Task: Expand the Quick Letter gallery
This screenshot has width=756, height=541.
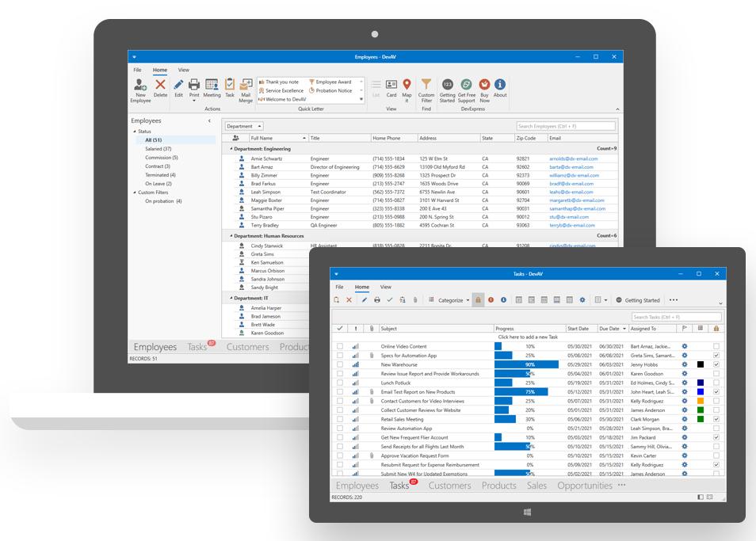Action: 361,99
